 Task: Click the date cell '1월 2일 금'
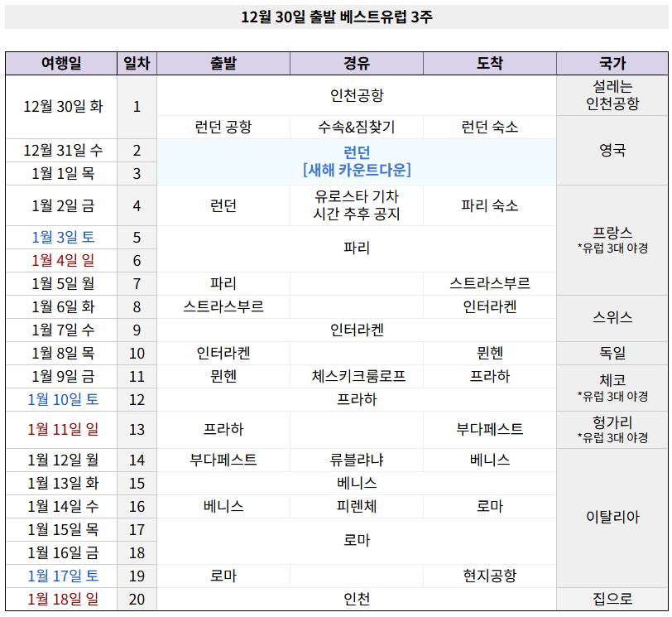(61, 206)
